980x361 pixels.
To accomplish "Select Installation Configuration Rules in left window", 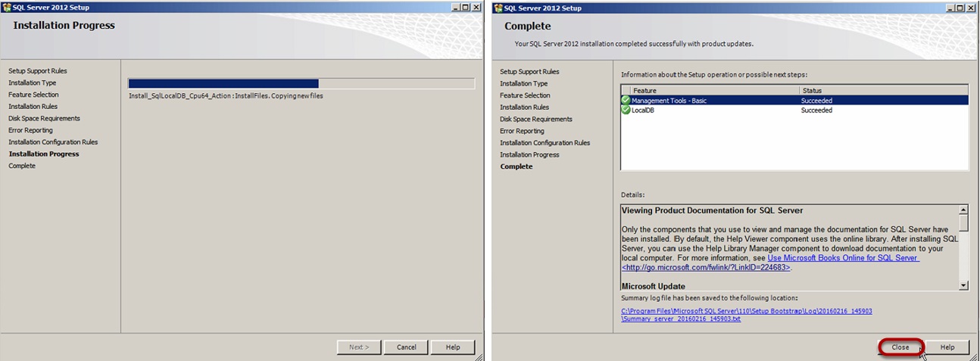I will (x=53, y=142).
